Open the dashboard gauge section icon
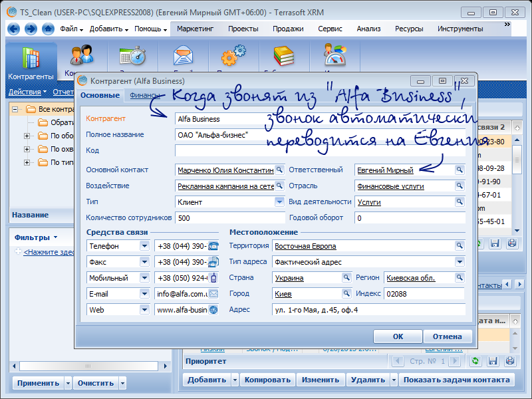The height and width of the screenshot is (399, 532). pos(334,55)
